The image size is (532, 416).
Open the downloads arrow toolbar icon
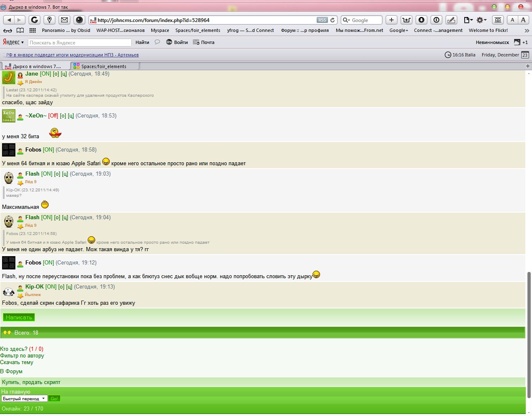pyautogui.click(x=421, y=20)
